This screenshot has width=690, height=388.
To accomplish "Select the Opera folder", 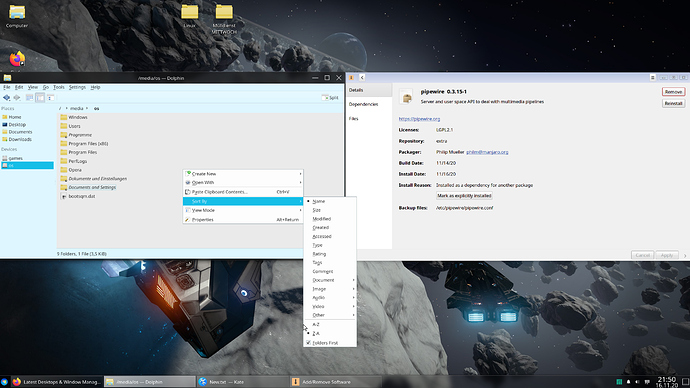I will [x=71, y=170].
